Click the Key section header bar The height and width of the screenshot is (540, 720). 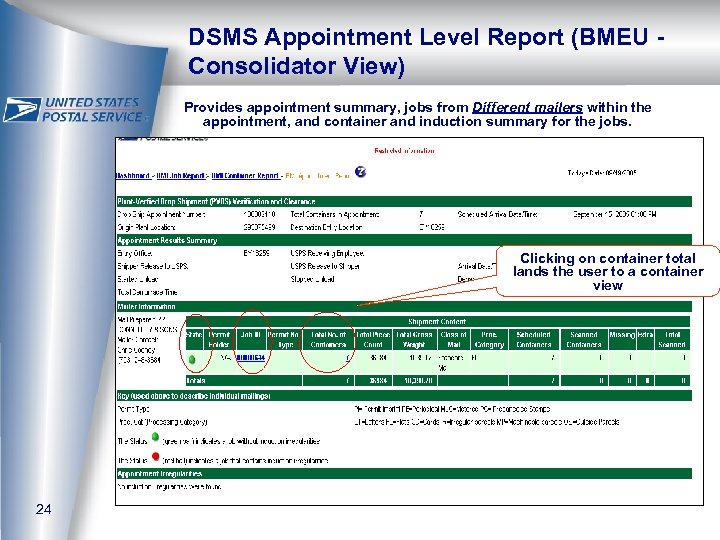404,395
